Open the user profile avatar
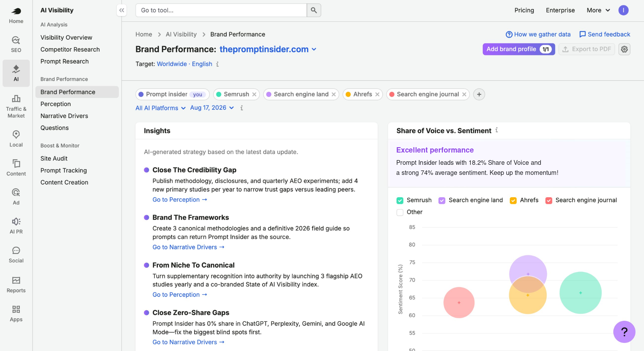 point(623,10)
